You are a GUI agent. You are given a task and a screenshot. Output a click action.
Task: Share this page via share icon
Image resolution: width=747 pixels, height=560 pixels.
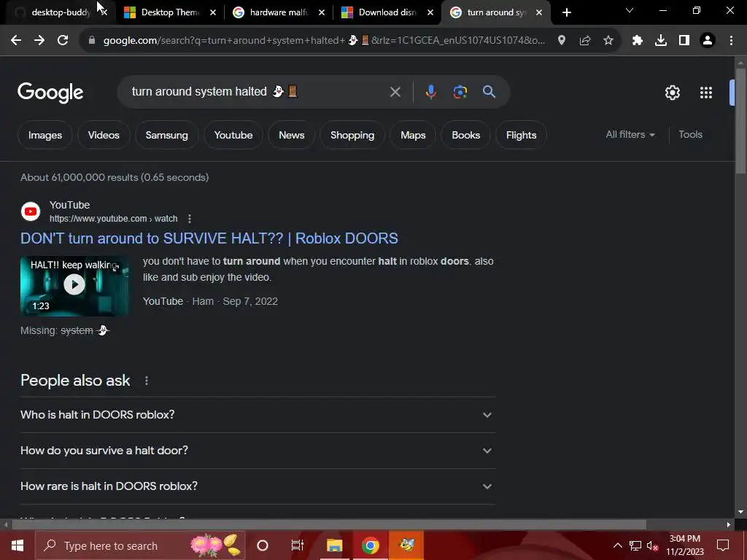pos(585,41)
